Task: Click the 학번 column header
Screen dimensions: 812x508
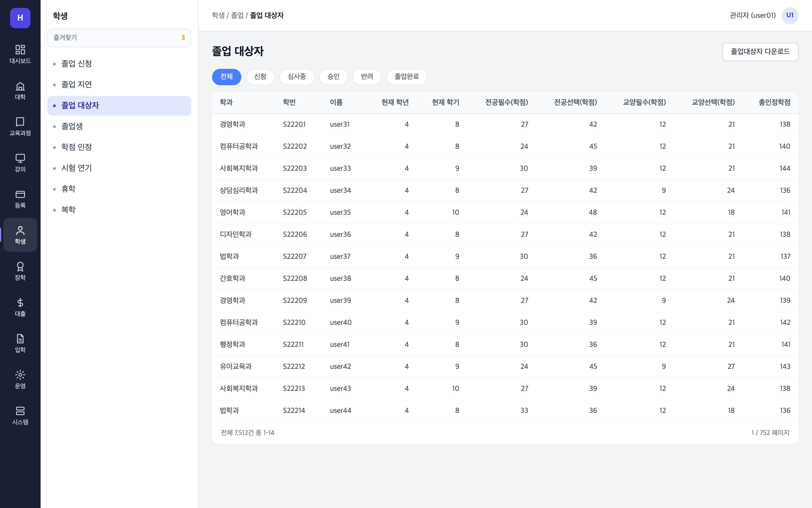Action: tap(289, 102)
